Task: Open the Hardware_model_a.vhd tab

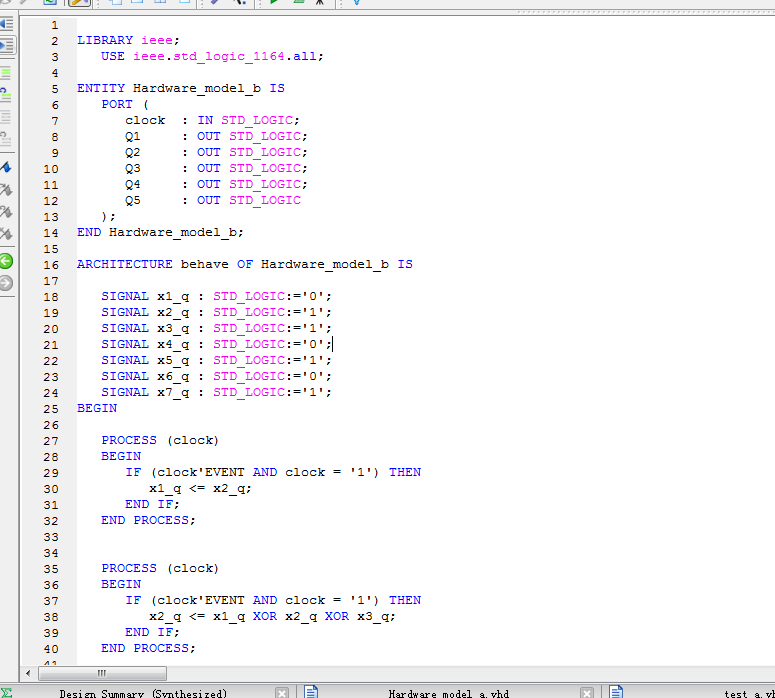Action: point(448,693)
